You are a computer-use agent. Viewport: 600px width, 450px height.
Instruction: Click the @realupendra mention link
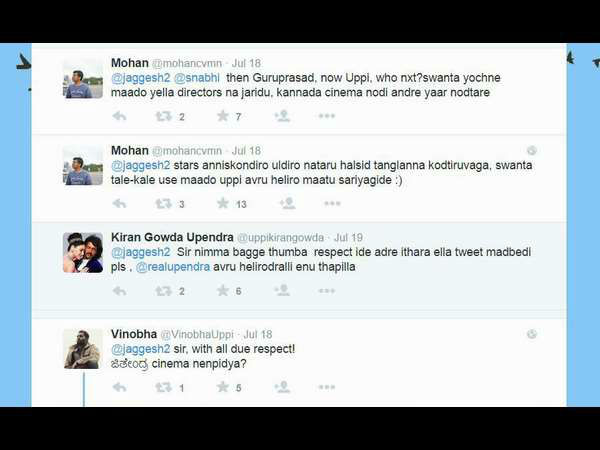(x=173, y=267)
